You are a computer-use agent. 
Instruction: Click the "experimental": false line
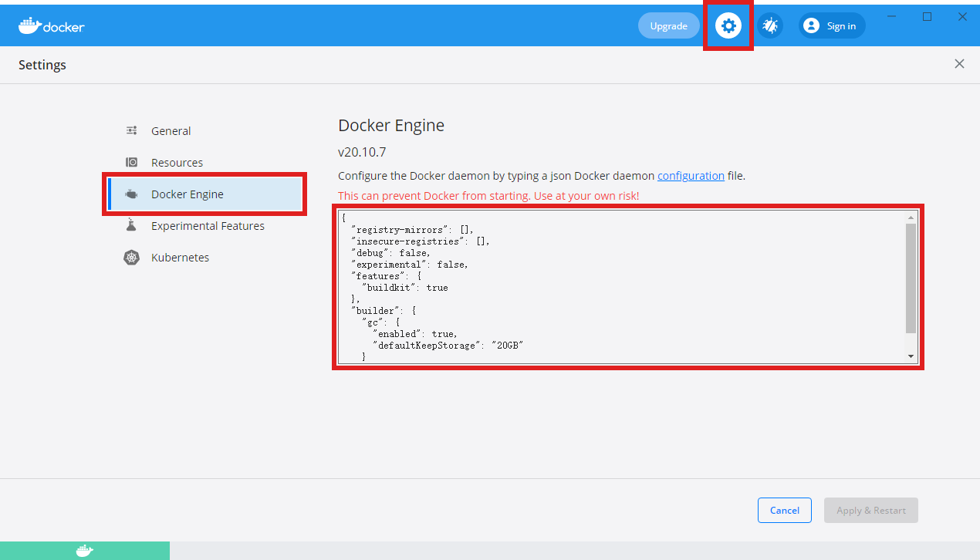point(409,265)
